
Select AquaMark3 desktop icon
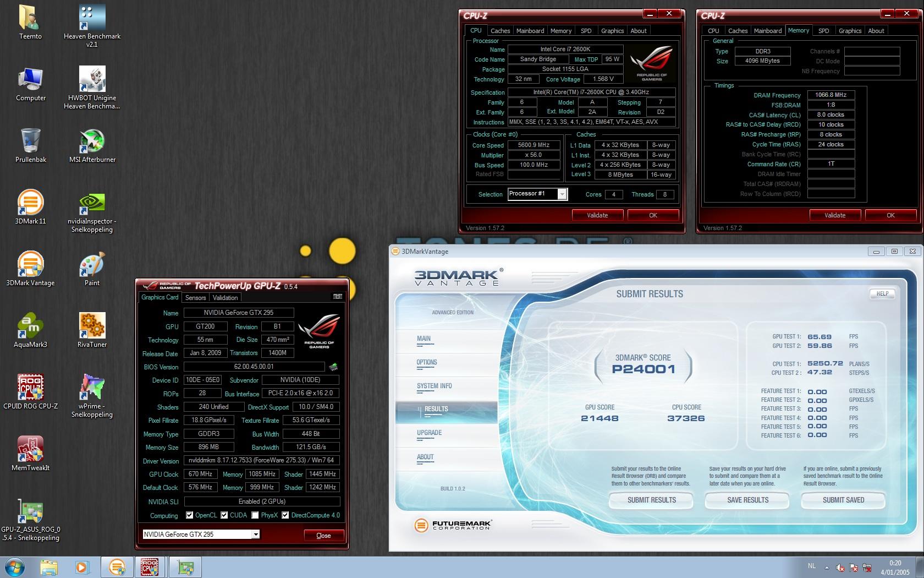pos(30,330)
